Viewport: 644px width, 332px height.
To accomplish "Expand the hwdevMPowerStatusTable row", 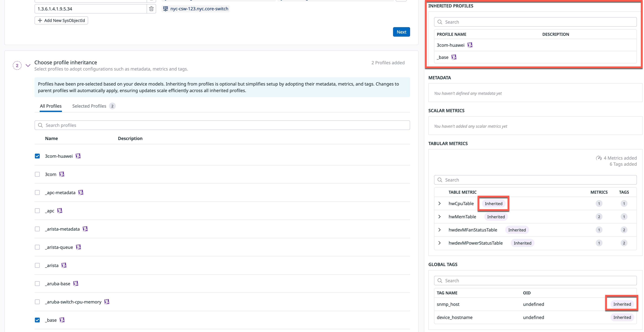I will (439, 243).
